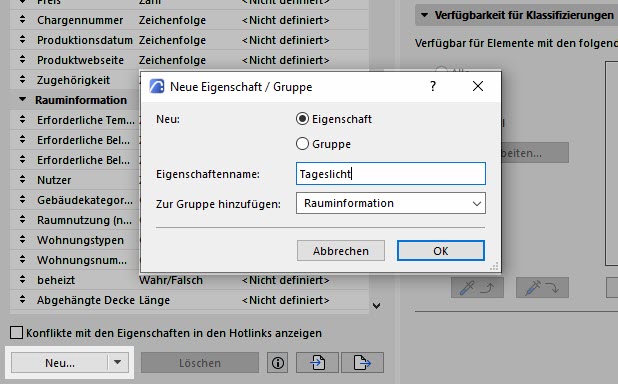Click <Nicht definiert> value of beheizt
The image size is (618, 384).
285,280
